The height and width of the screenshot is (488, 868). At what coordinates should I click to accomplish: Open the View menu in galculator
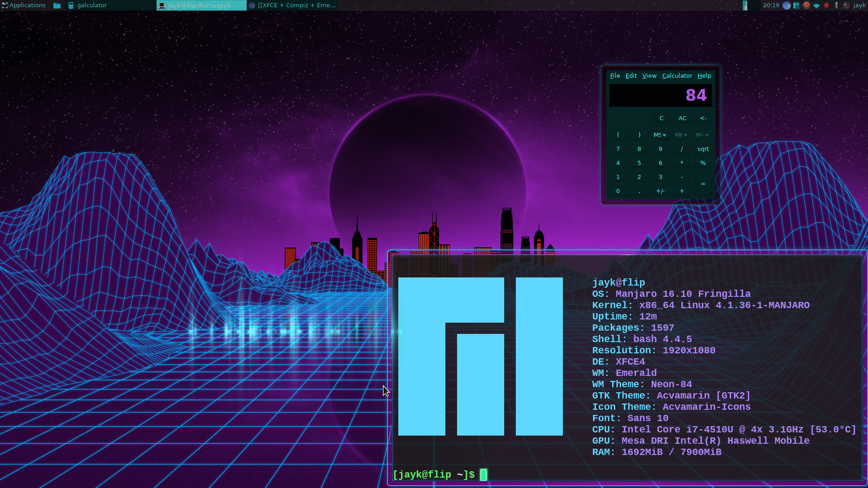click(649, 75)
